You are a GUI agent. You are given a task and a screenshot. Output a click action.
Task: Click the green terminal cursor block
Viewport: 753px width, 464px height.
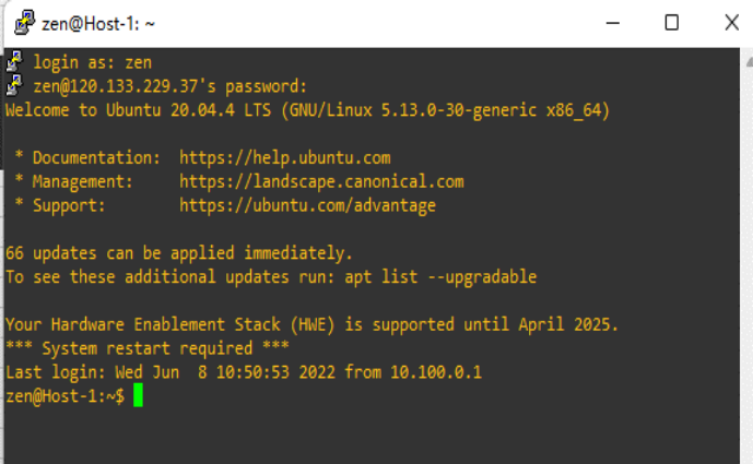[138, 396]
